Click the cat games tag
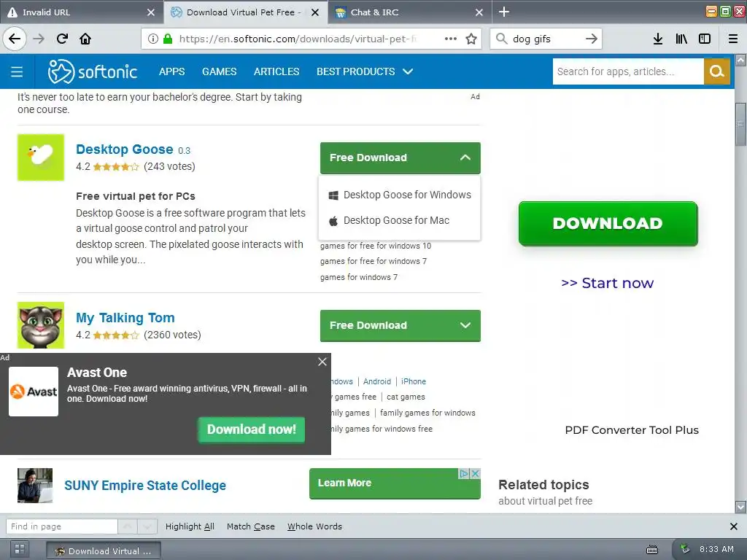 tap(406, 397)
